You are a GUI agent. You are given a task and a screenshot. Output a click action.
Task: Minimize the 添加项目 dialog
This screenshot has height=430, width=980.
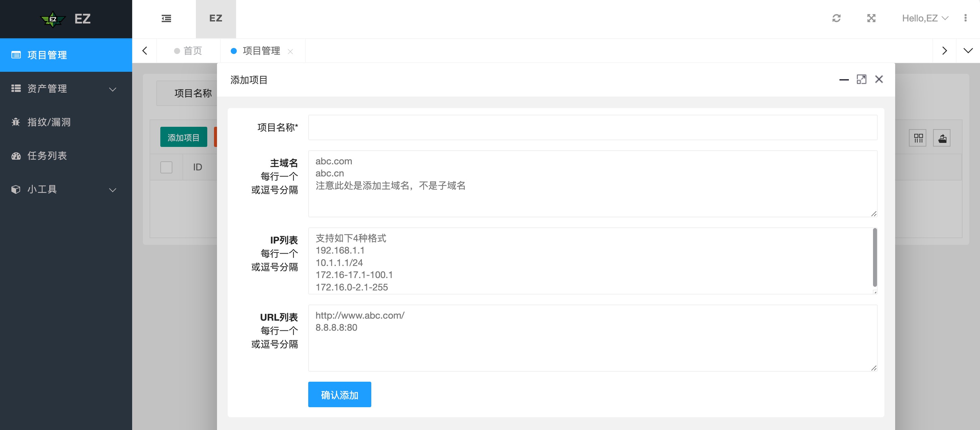coord(844,79)
